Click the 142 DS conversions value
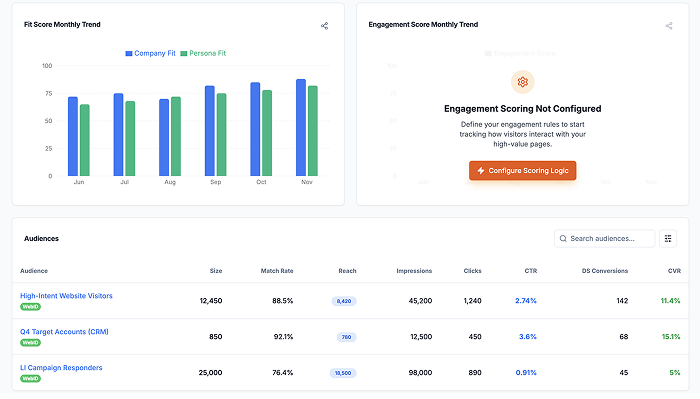This screenshot has height=399, width=700. (x=622, y=301)
